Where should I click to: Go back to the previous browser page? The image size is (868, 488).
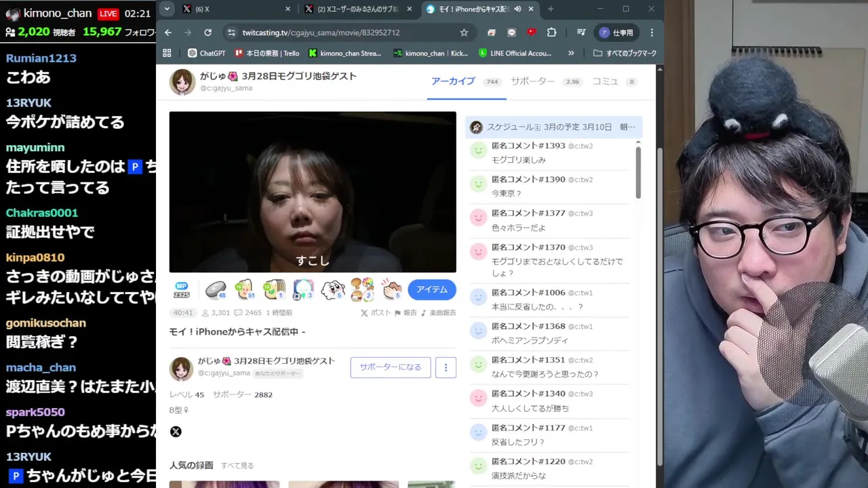(168, 33)
